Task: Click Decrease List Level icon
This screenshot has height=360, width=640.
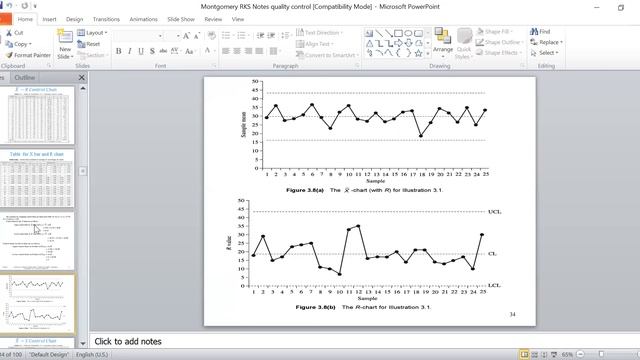Action: click(x=260, y=36)
